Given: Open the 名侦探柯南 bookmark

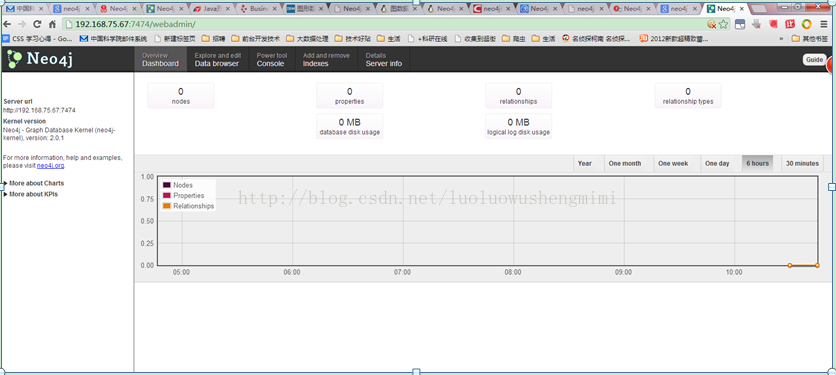Looking at the screenshot, I should coord(596,38).
